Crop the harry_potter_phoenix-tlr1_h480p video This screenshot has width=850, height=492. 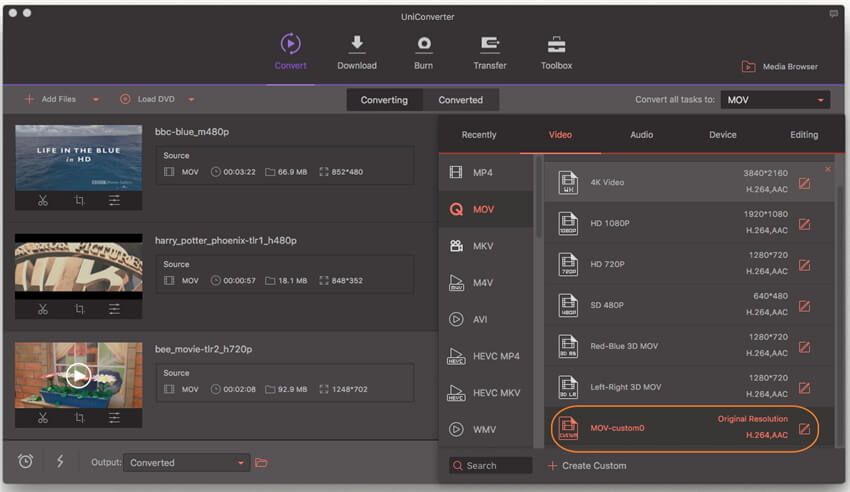point(79,309)
